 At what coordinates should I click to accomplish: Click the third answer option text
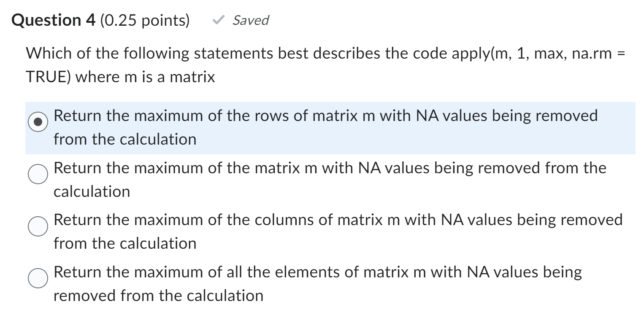295,231
